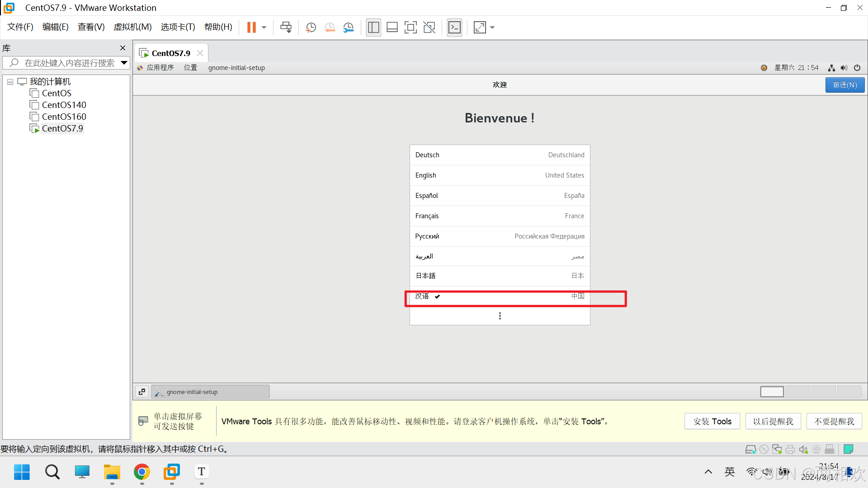The width and height of the screenshot is (868, 488).
Task: Click the guest volume speaker icon
Action: click(844, 68)
